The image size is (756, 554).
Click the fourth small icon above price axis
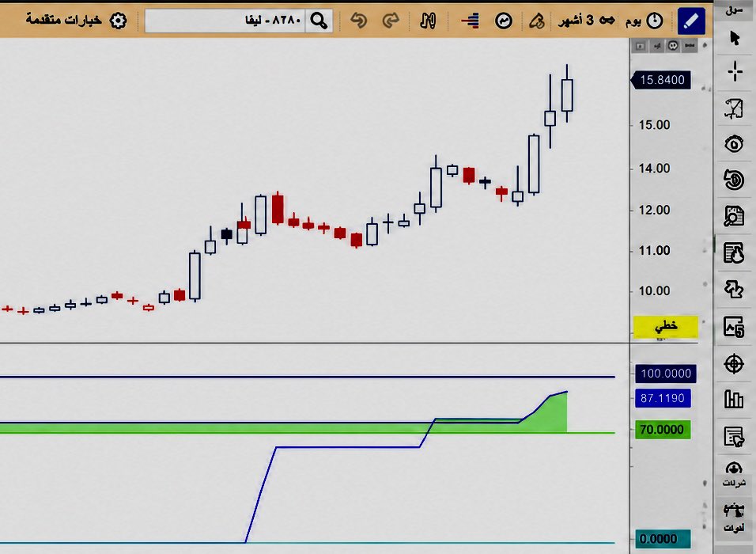[690, 46]
